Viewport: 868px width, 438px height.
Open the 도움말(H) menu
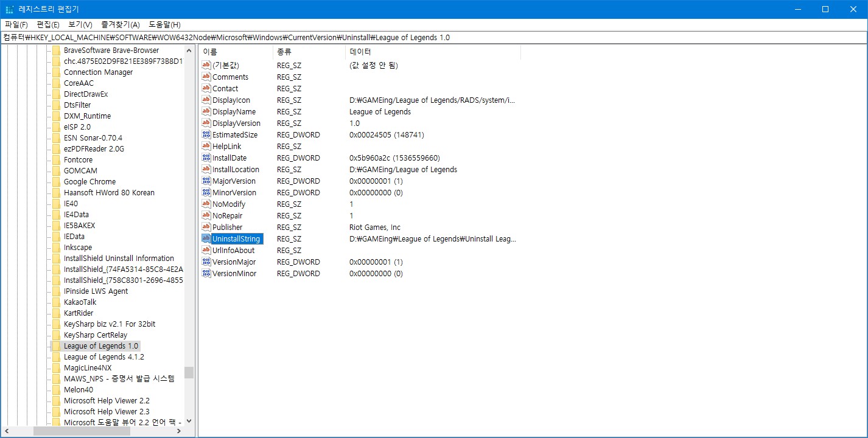tap(165, 24)
